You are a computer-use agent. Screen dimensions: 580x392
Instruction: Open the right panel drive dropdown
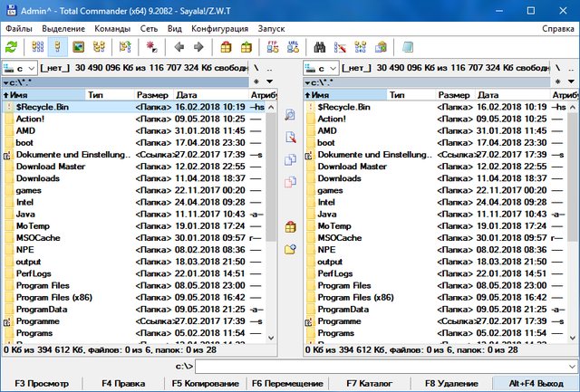point(321,68)
